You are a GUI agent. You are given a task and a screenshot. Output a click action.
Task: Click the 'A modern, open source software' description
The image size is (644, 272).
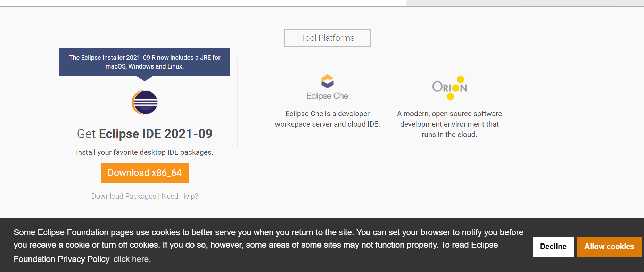(449, 124)
